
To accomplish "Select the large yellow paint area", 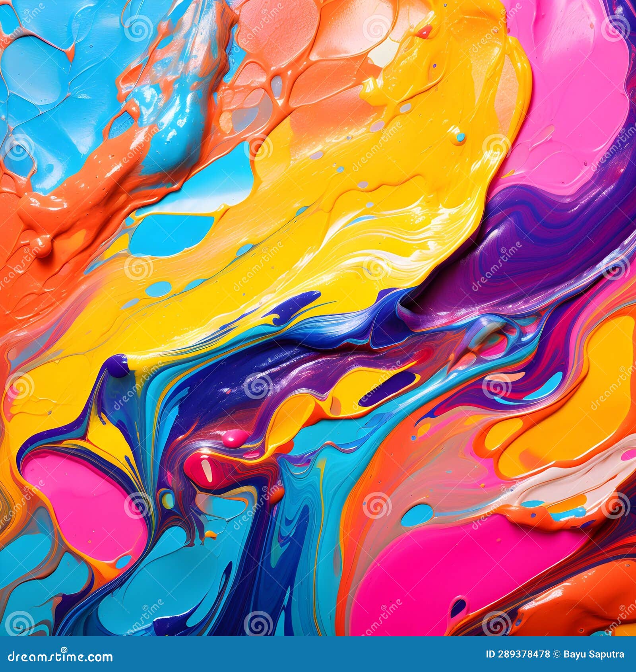I will 338,179.
